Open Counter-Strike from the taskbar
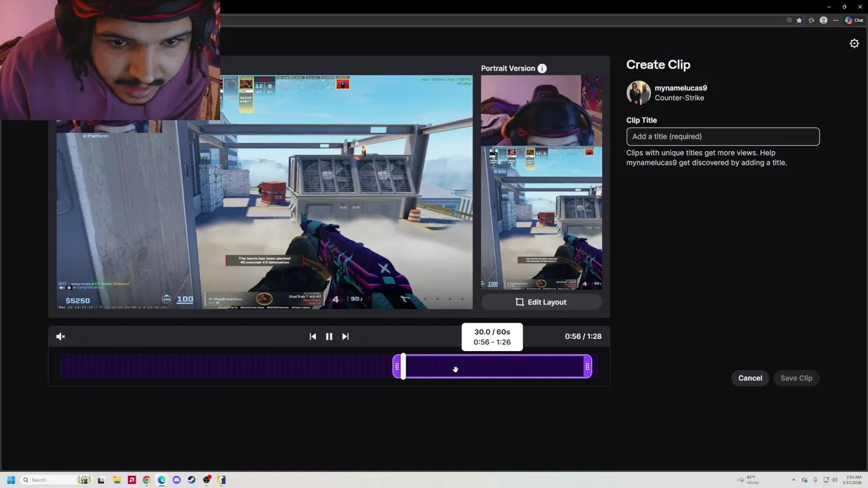This screenshot has width=868, height=488. pyautogui.click(x=222, y=480)
